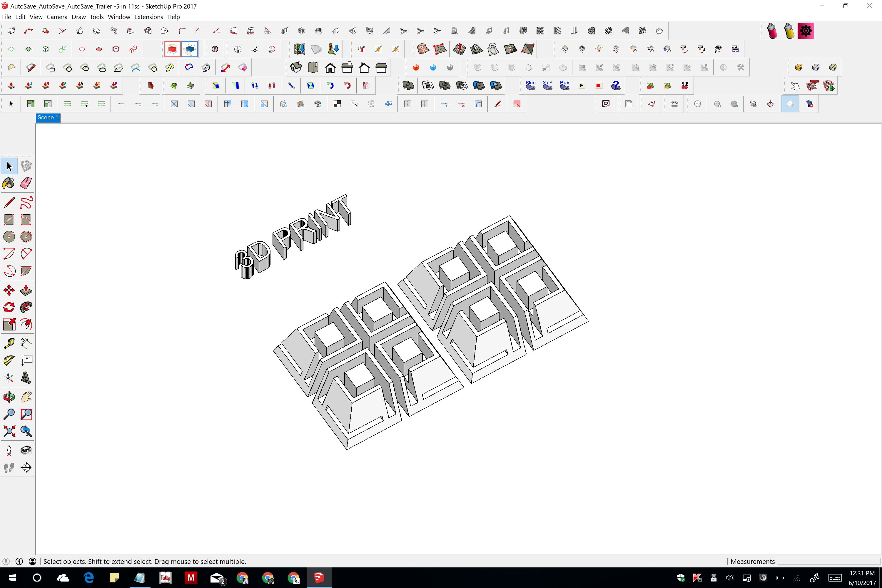Open the Extensions menu

(148, 17)
